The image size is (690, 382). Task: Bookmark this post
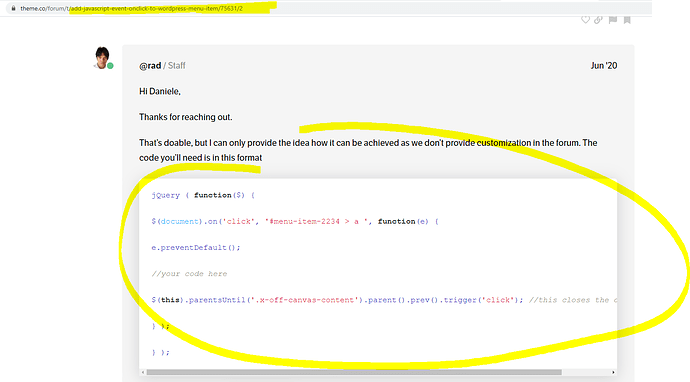627,20
